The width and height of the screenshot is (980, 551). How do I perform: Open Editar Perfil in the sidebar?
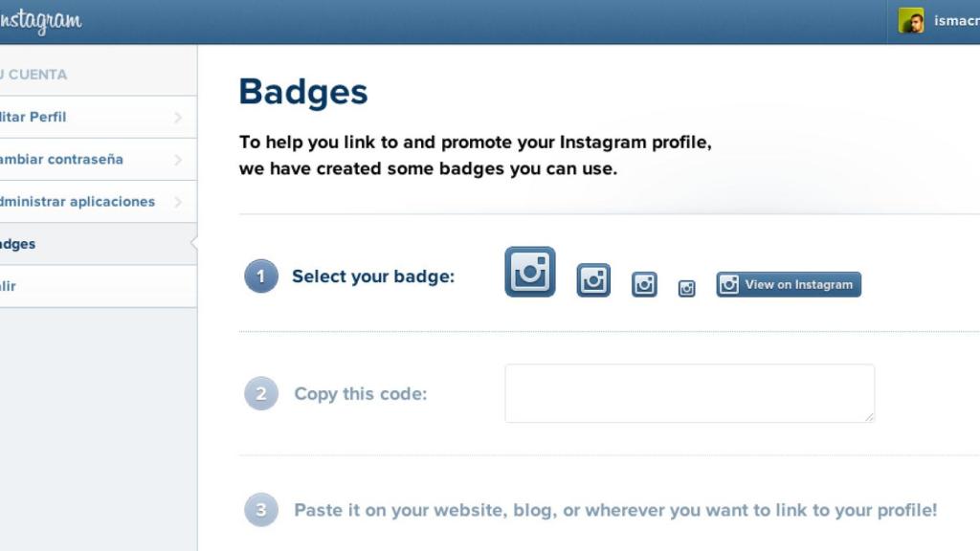tap(57, 117)
